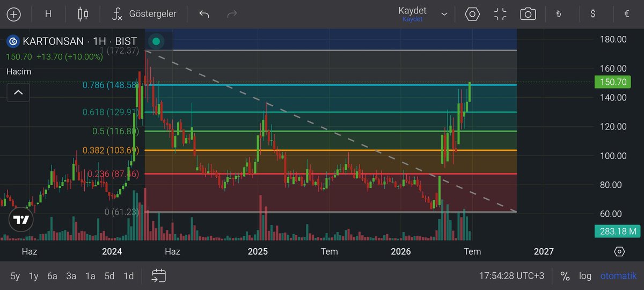The width and height of the screenshot is (644, 290).
Task: Select the 5y time range
Action: [15, 276]
